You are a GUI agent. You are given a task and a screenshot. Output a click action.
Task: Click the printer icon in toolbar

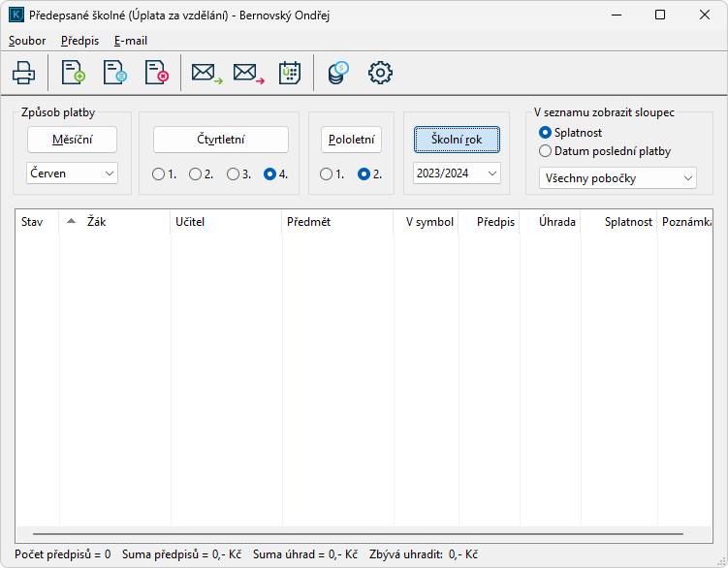[23, 73]
